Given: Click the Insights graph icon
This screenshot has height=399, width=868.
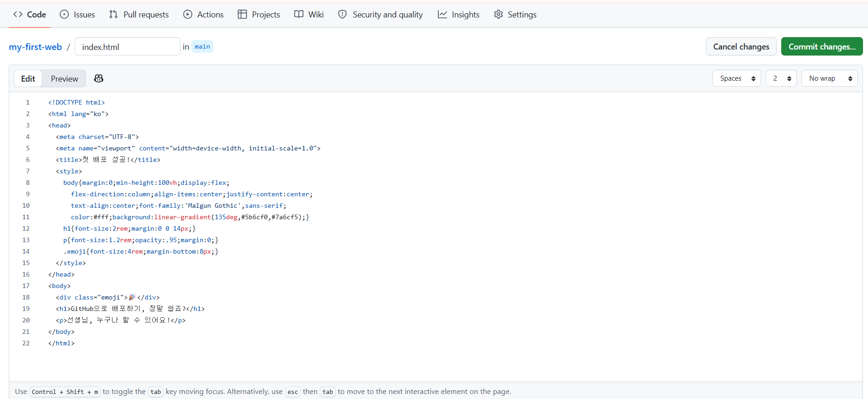Looking at the screenshot, I should point(442,14).
